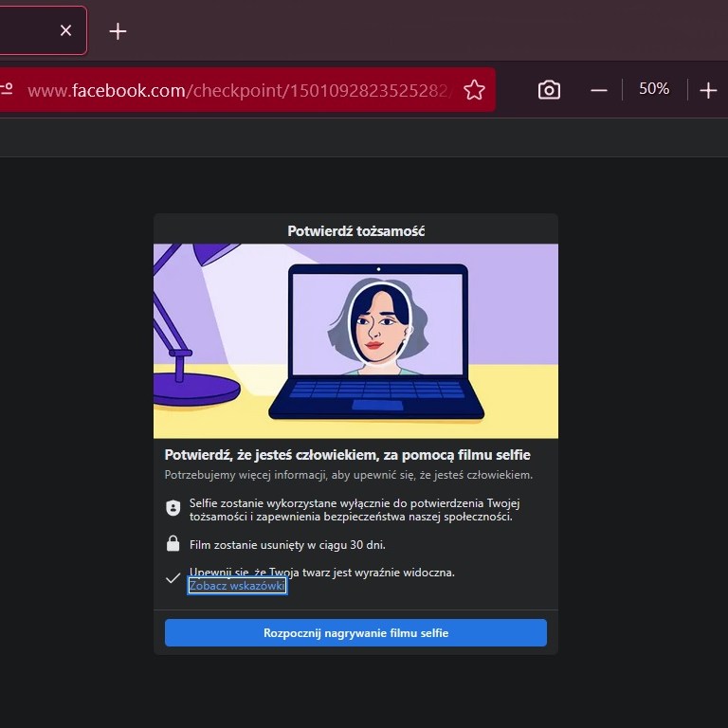Click the 'Potwierdź tożsamość' dialog title

click(355, 230)
